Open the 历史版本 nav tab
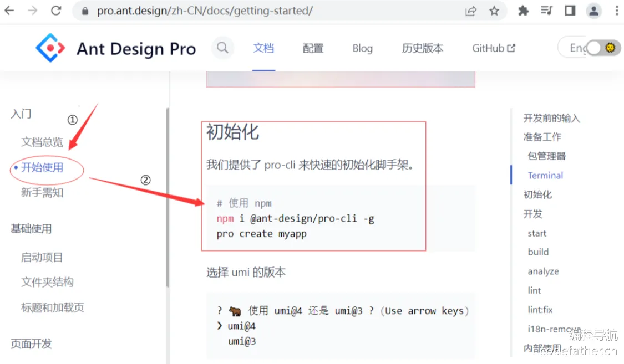Viewport: 624px width, 364px height. [x=422, y=49]
